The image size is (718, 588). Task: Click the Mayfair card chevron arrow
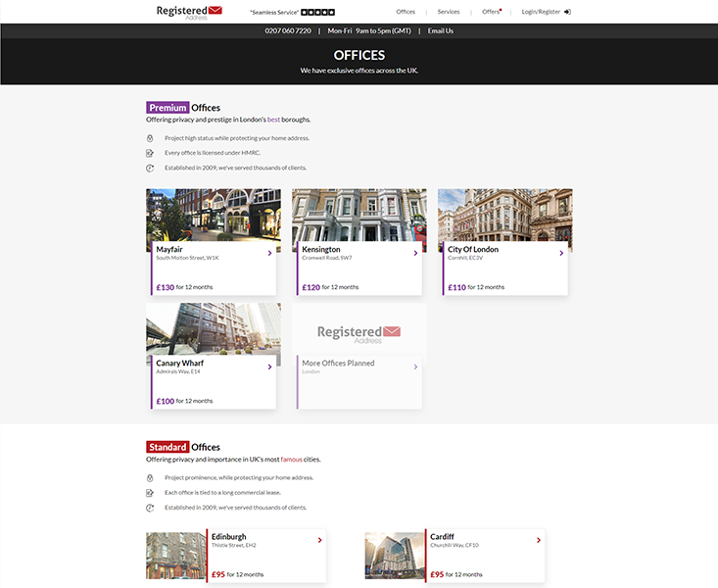pos(269,253)
